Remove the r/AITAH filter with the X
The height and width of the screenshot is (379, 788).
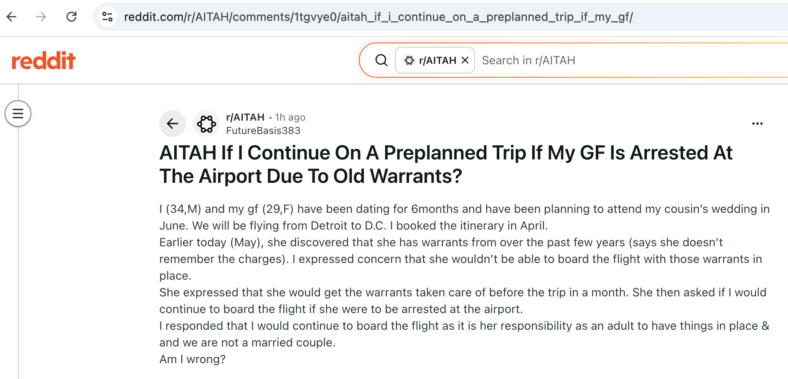(x=465, y=60)
